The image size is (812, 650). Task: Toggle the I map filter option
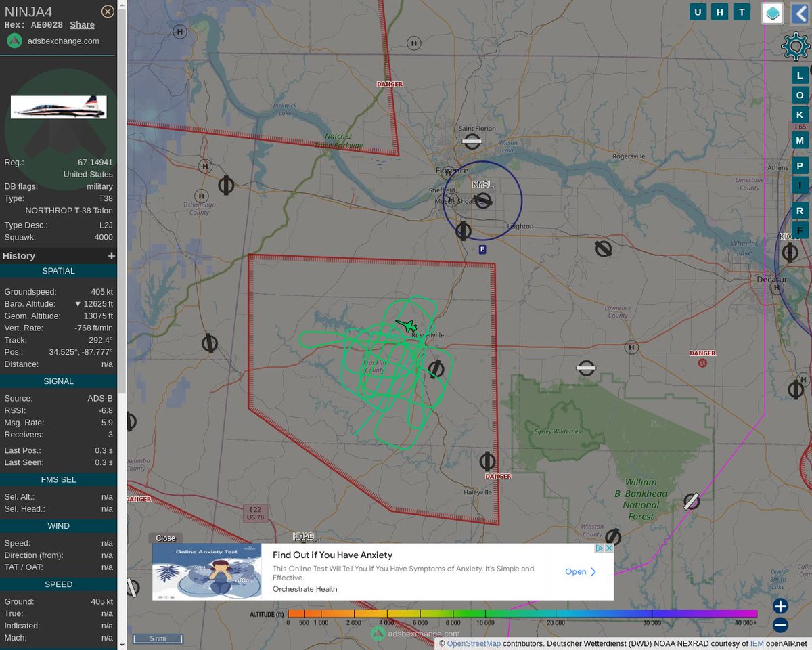click(x=800, y=184)
